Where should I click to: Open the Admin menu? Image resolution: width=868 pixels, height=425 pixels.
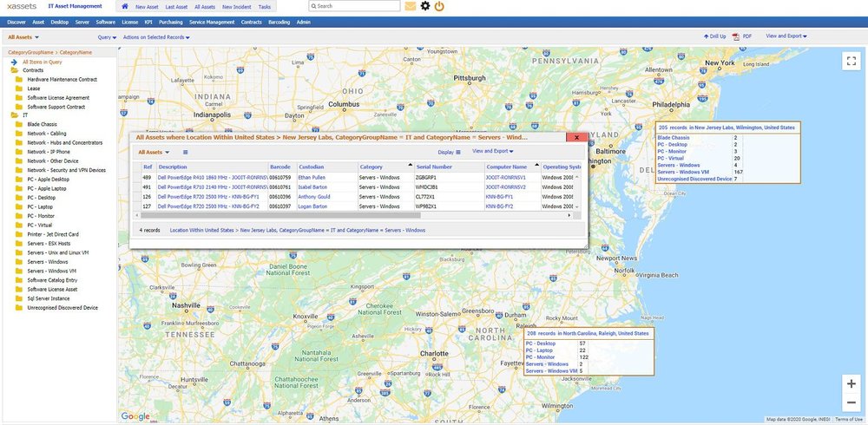[303, 23]
